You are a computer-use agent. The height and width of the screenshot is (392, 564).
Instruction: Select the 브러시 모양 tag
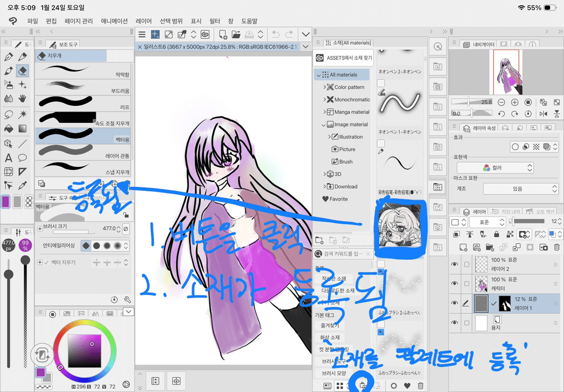point(334,373)
